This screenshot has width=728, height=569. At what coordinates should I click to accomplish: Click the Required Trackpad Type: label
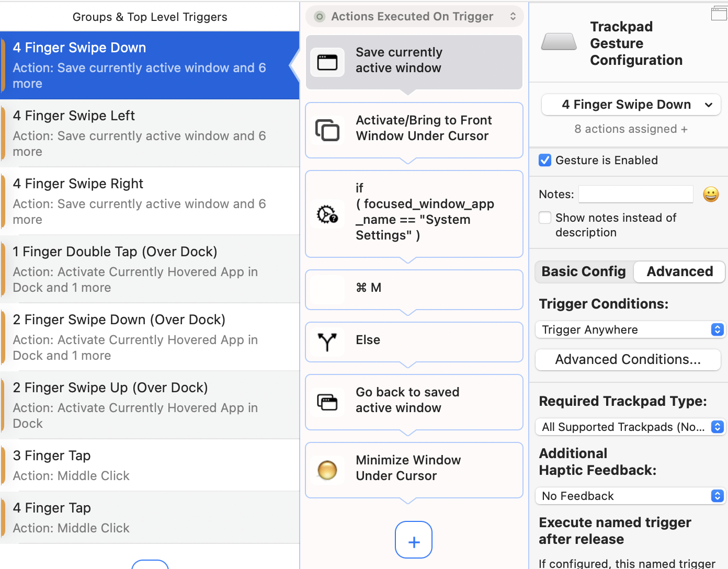pyautogui.click(x=623, y=401)
